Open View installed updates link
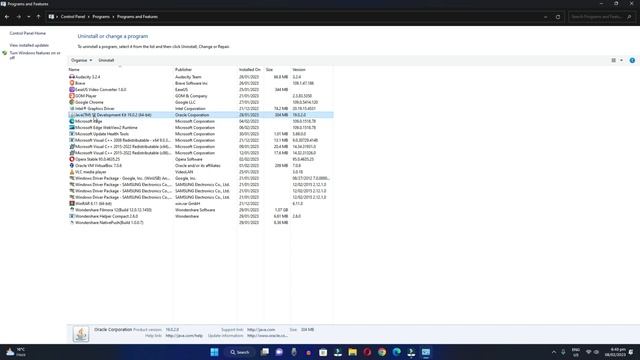 tap(29, 45)
